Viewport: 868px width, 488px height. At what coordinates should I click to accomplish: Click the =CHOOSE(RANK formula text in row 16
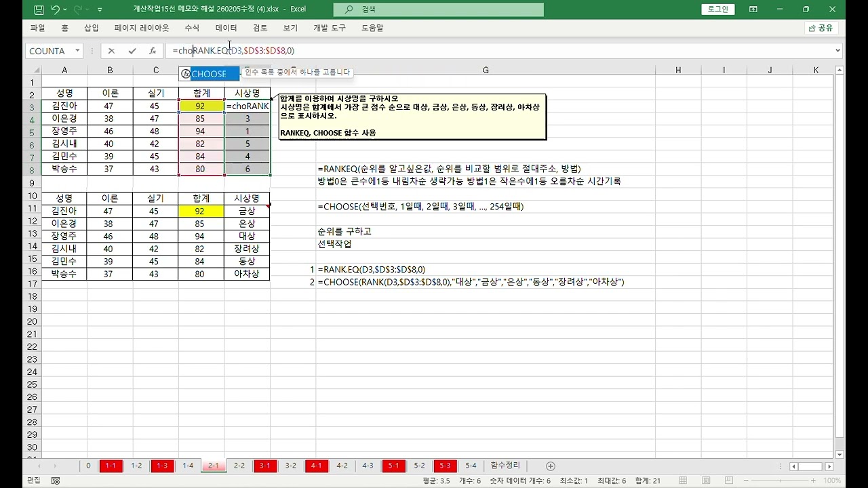(471, 282)
